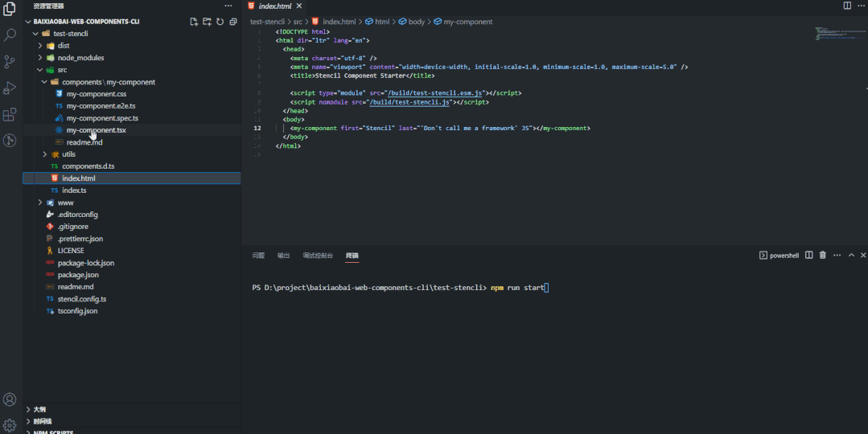
Task: Switch to the 问题 (Problems) panel tab
Action: click(x=258, y=256)
